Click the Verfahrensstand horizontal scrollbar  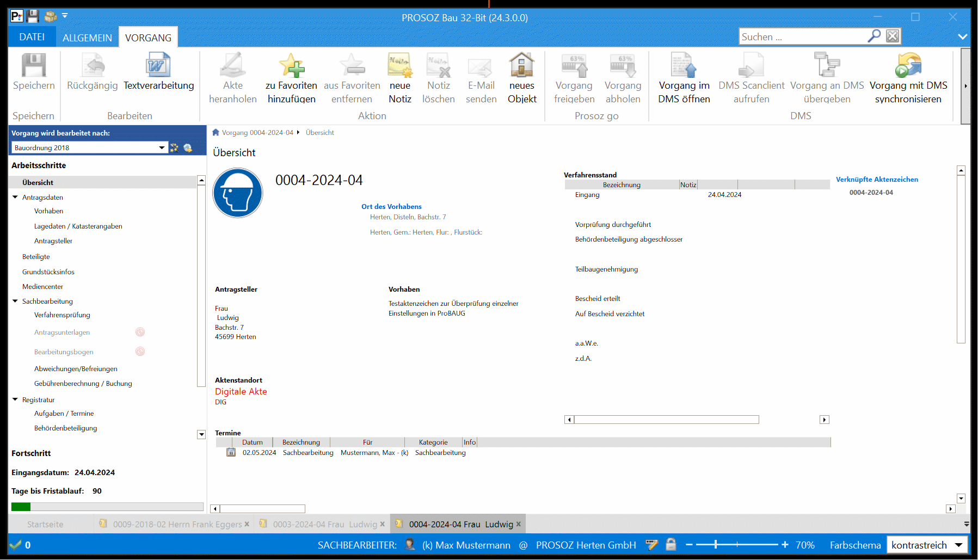(x=666, y=420)
